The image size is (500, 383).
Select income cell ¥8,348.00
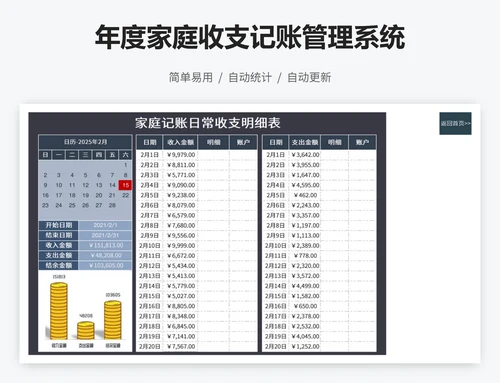180,316
